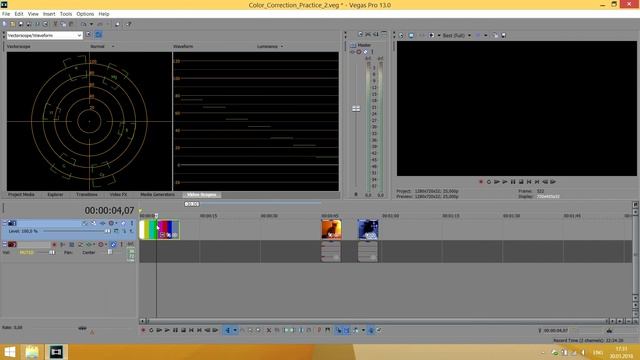This screenshot has height=360, width=640.
Task: Click Stop in the timeline transport bar
Action: coord(183,330)
